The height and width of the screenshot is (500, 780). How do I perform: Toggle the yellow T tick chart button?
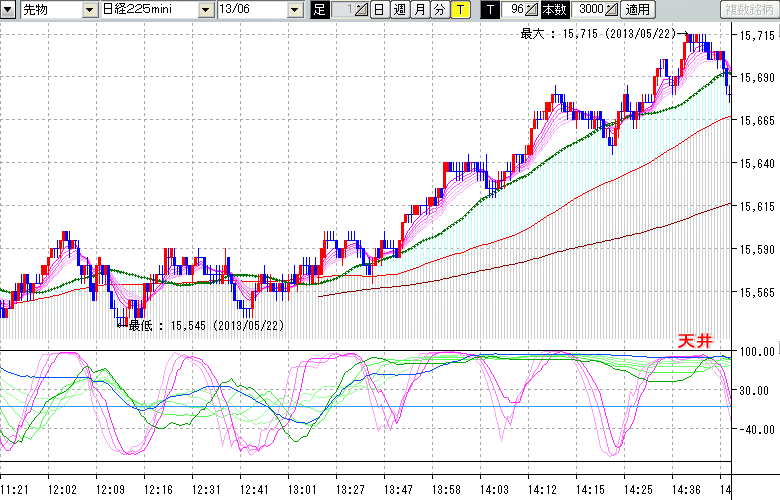459,10
